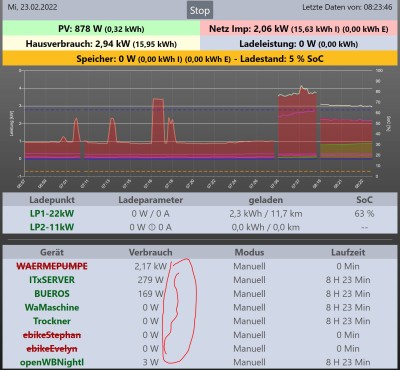Click the Speicher Ladestand orange bar
This screenshot has height=370, width=400.
200,59
